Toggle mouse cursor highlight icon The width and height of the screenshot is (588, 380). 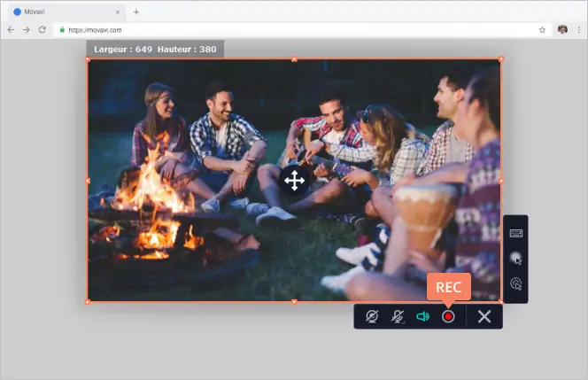[x=516, y=258]
